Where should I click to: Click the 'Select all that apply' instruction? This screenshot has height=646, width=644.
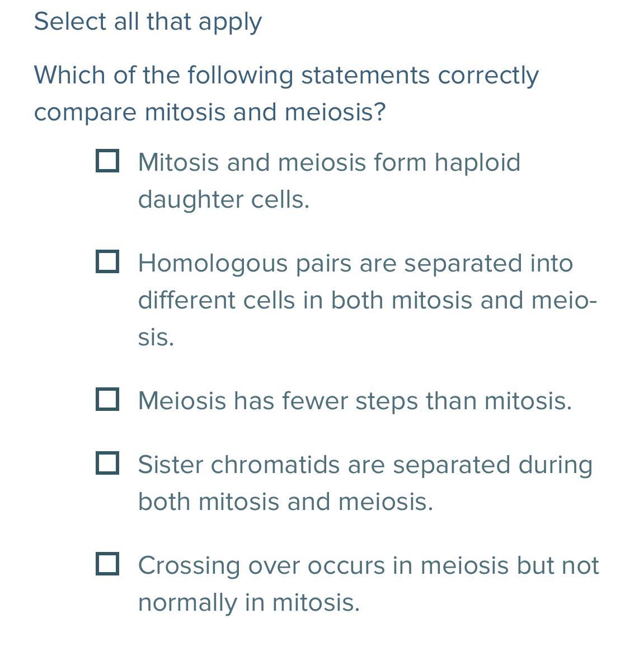click(x=148, y=21)
